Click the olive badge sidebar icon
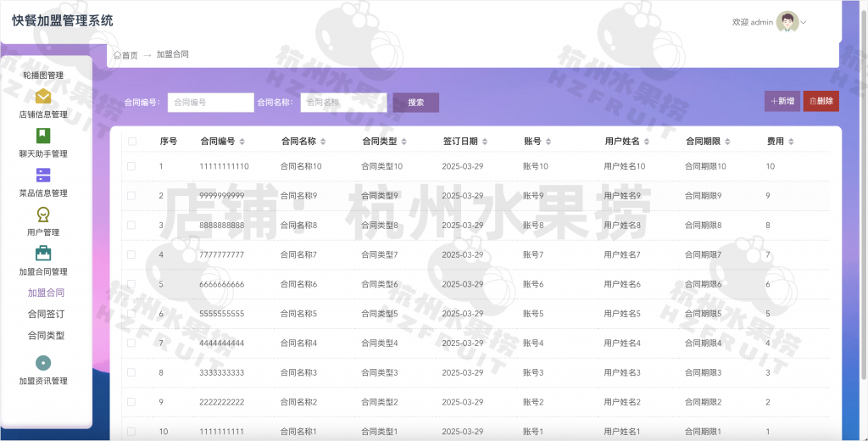The image size is (868, 441). coord(43,215)
